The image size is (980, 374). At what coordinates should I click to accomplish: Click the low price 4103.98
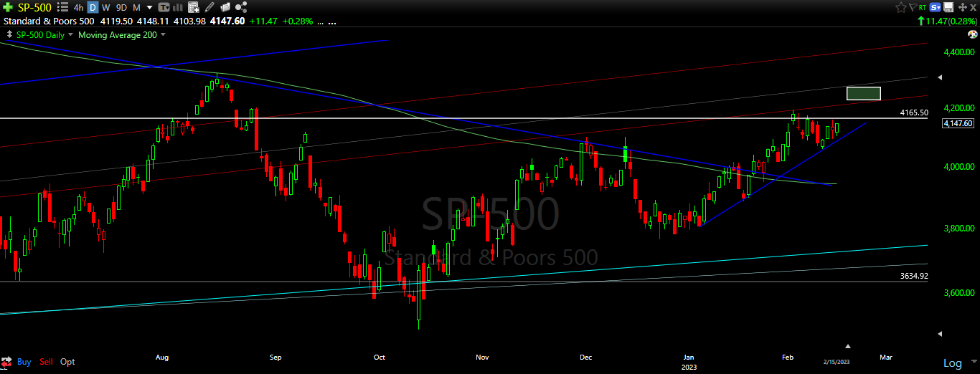(189, 21)
